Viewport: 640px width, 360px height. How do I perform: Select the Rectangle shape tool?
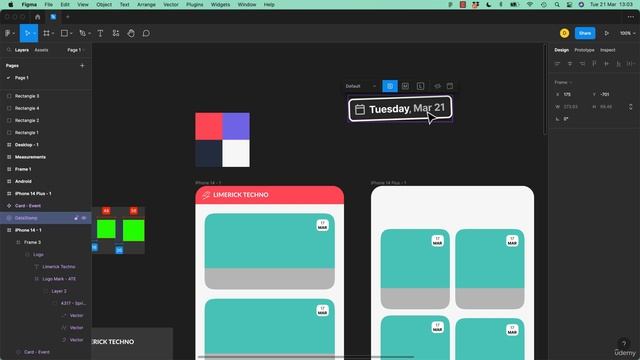[x=64, y=33]
